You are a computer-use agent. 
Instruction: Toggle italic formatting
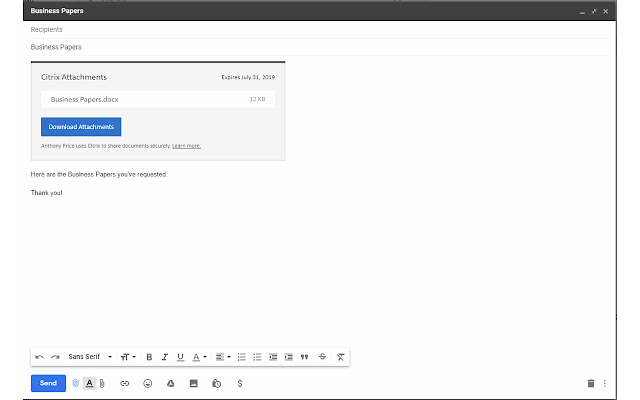pos(164,357)
